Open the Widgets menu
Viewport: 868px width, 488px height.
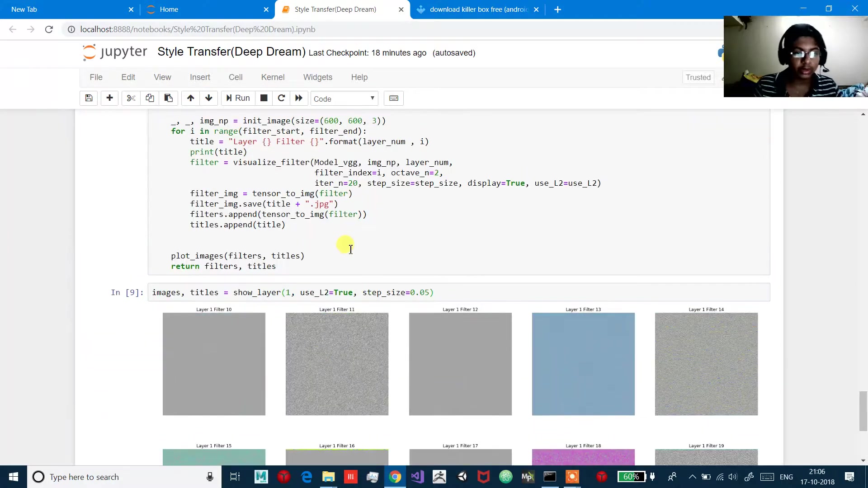[x=318, y=77]
